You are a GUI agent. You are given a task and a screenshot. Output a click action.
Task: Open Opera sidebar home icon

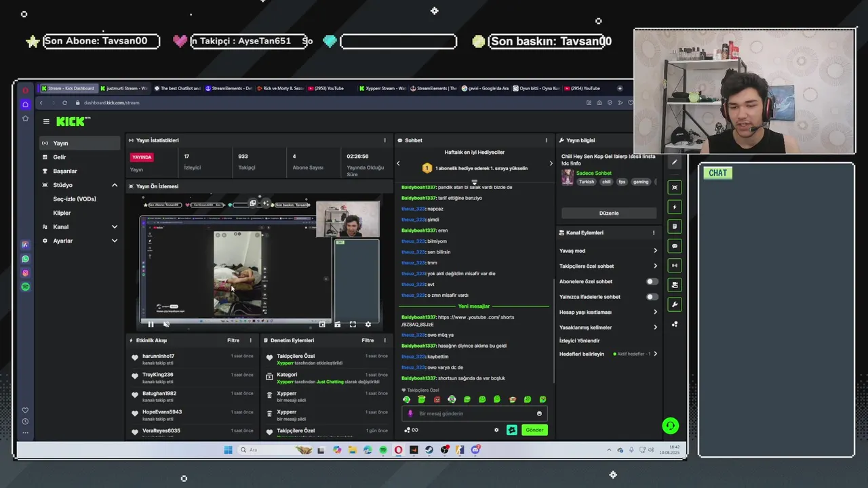25,104
